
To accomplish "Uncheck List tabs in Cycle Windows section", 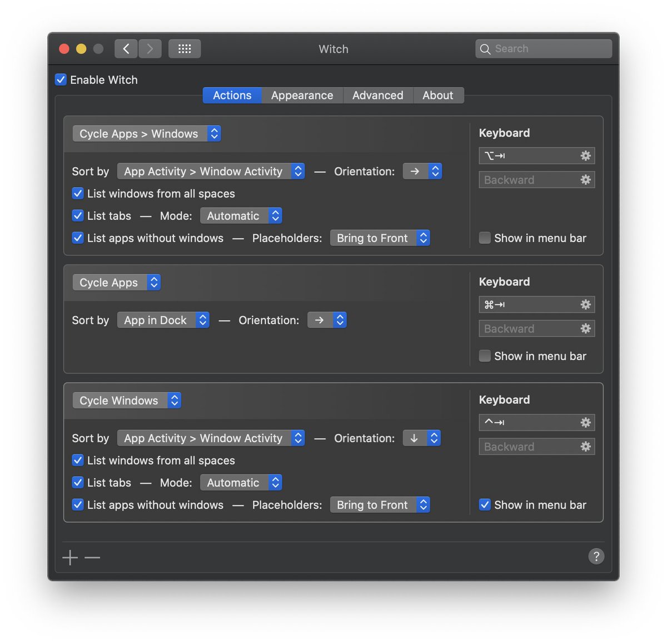I will pyautogui.click(x=78, y=483).
